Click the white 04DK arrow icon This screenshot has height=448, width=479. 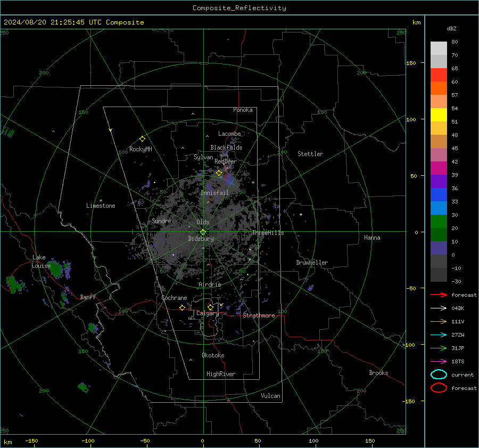[439, 308]
